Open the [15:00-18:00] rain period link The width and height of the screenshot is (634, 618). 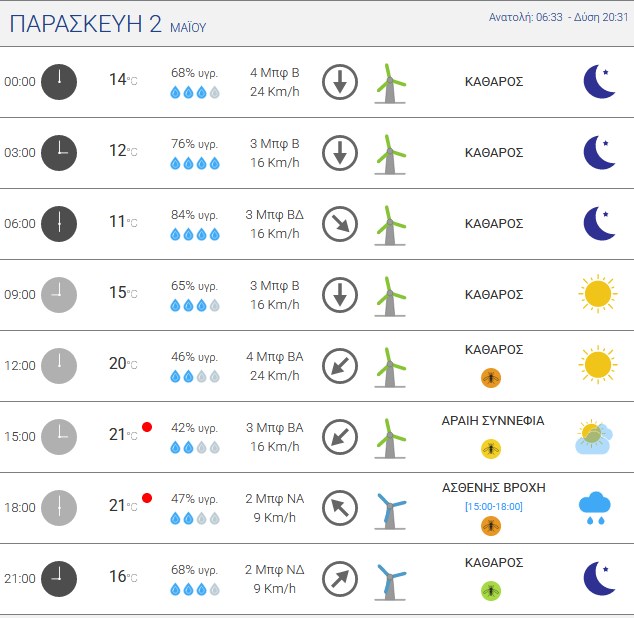(494, 507)
